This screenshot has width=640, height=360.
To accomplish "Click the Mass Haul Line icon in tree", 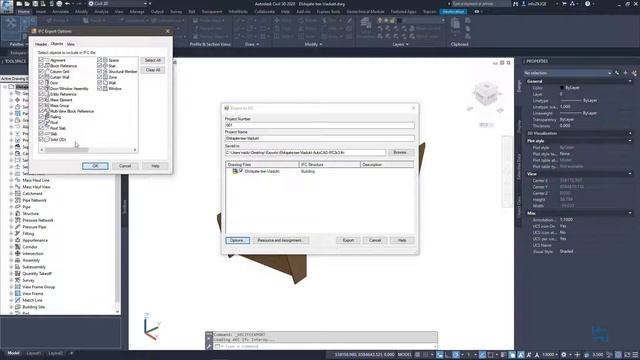I will coord(18,180).
